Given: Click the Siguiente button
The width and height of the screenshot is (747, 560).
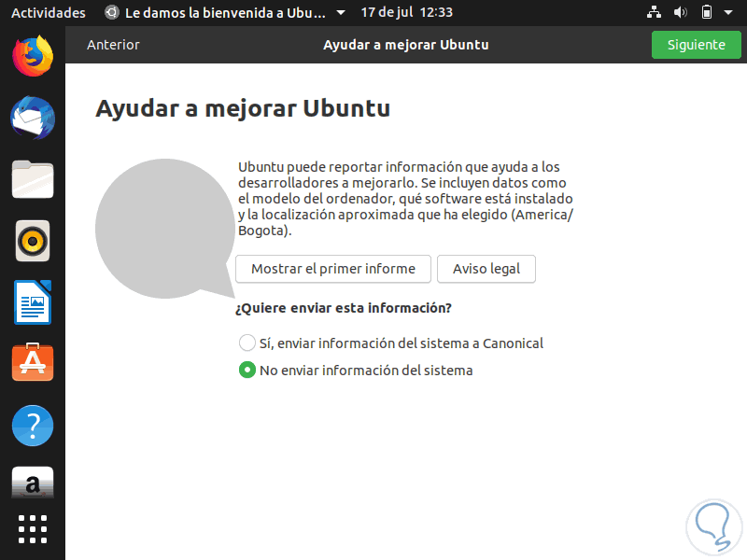Looking at the screenshot, I should (x=696, y=45).
